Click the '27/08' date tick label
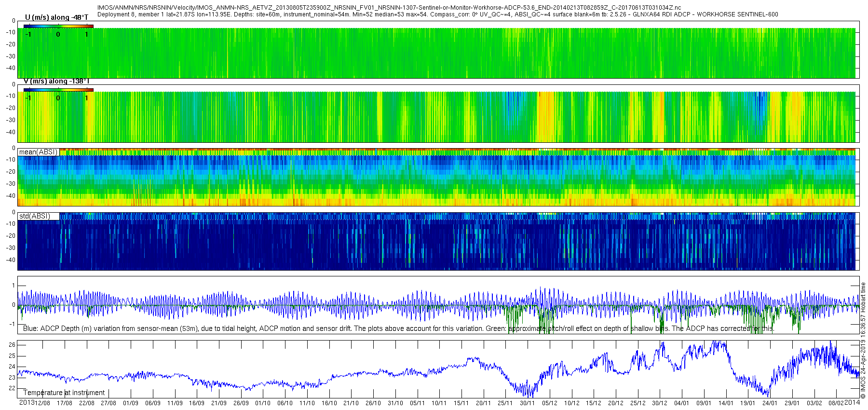The width and height of the screenshot is (868, 410). 108,403
